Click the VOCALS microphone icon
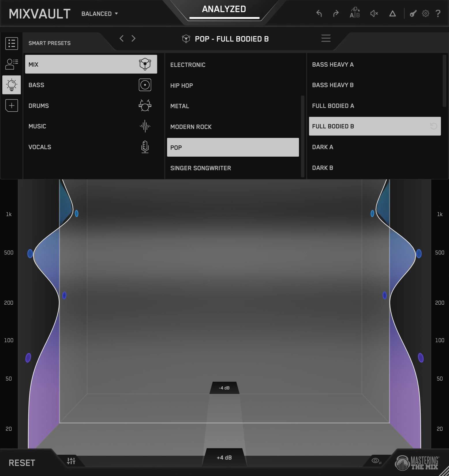Viewport: 449px width, 476px height. (x=145, y=147)
